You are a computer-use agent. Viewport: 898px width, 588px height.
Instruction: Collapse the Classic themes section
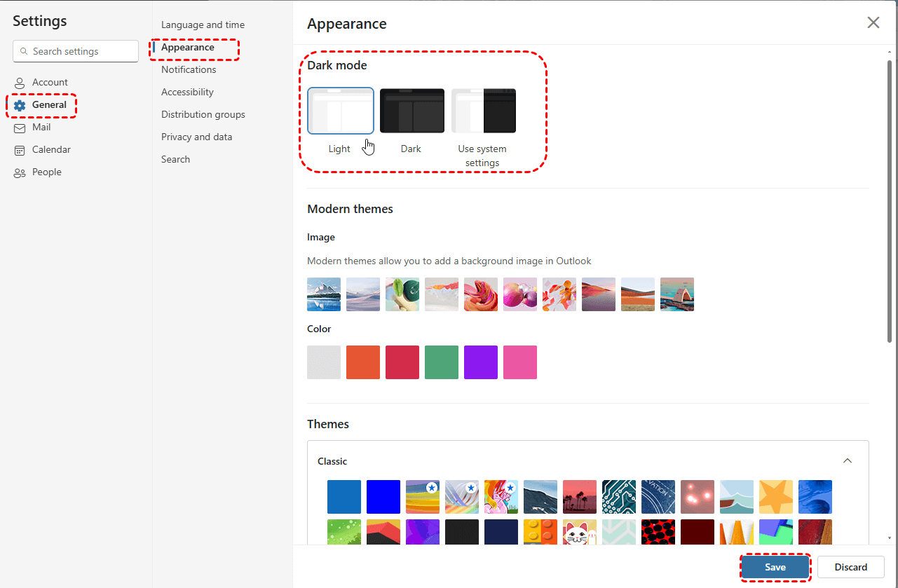pyautogui.click(x=848, y=460)
